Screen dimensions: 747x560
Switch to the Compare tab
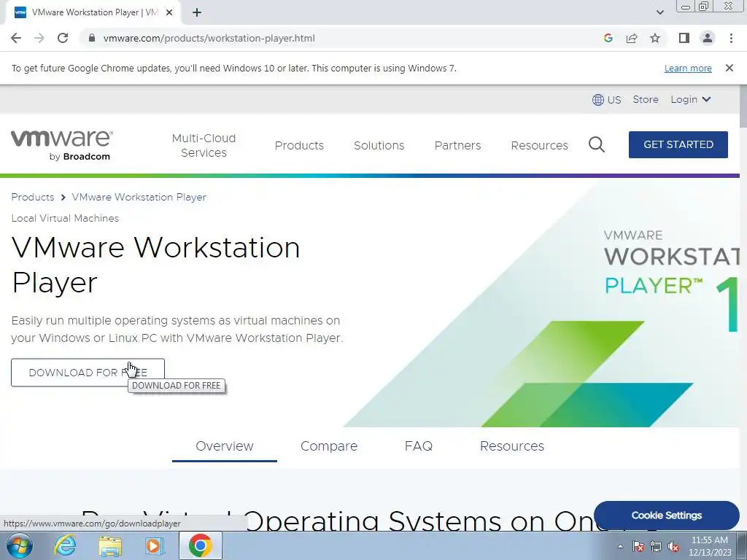(x=329, y=446)
